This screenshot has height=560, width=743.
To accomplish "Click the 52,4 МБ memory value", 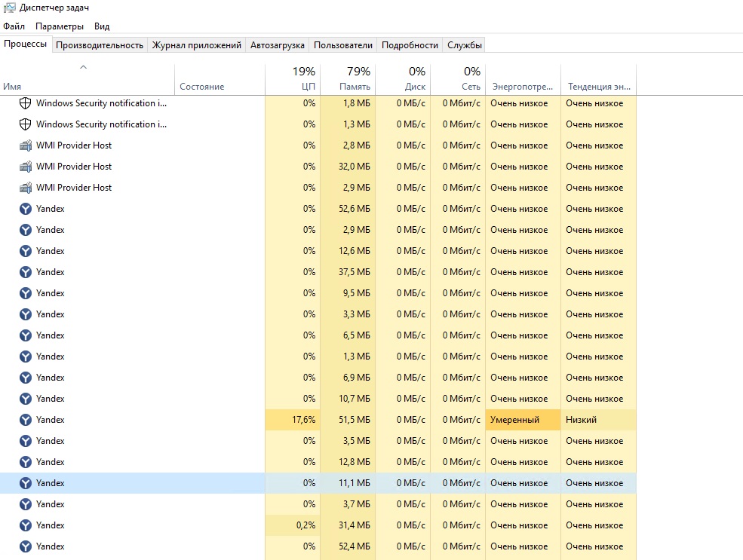I will coord(355,546).
